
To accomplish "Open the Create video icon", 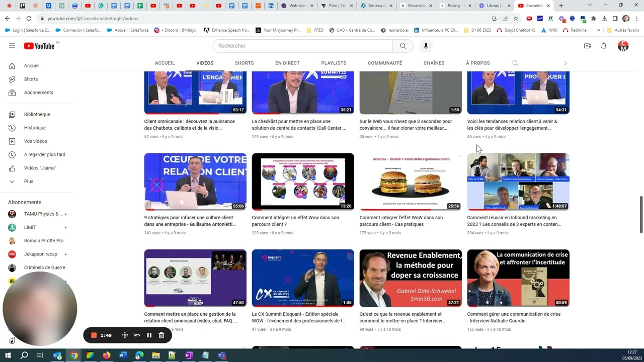I will coord(587,46).
